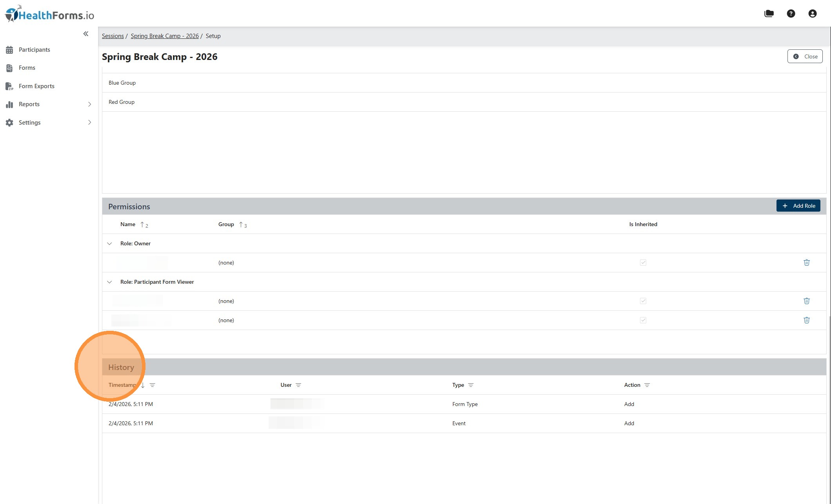Toggle Is Inherited checkbox in Owner row
831x504 pixels.
tap(643, 263)
